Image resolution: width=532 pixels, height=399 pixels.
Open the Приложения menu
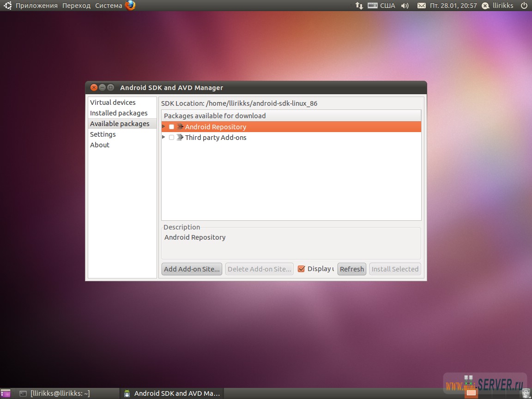point(36,6)
